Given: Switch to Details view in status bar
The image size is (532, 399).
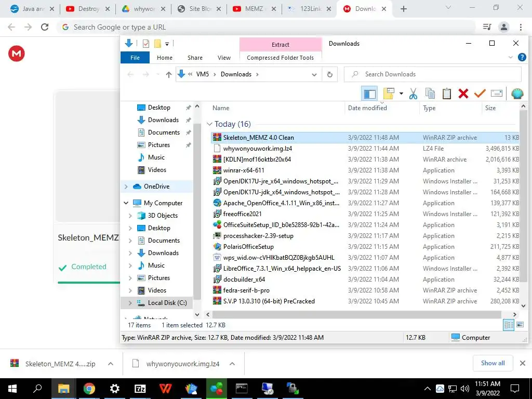Looking at the screenshot, I should [x=509, y=325].
